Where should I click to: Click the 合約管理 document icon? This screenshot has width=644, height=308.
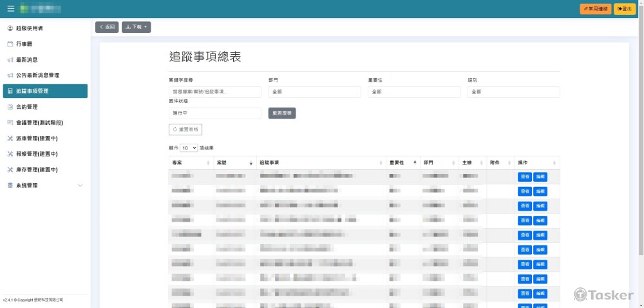10,107
